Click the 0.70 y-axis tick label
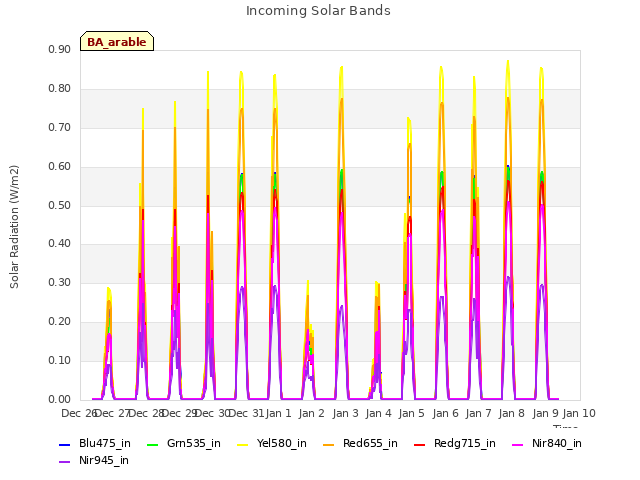The width and height of the screenshot is (640, 480). point(59,127)
